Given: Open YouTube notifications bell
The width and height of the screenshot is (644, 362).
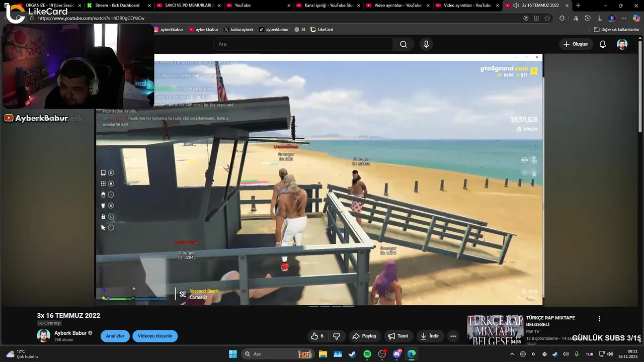Looking at the screenshot, I should (x=602, y=44).
